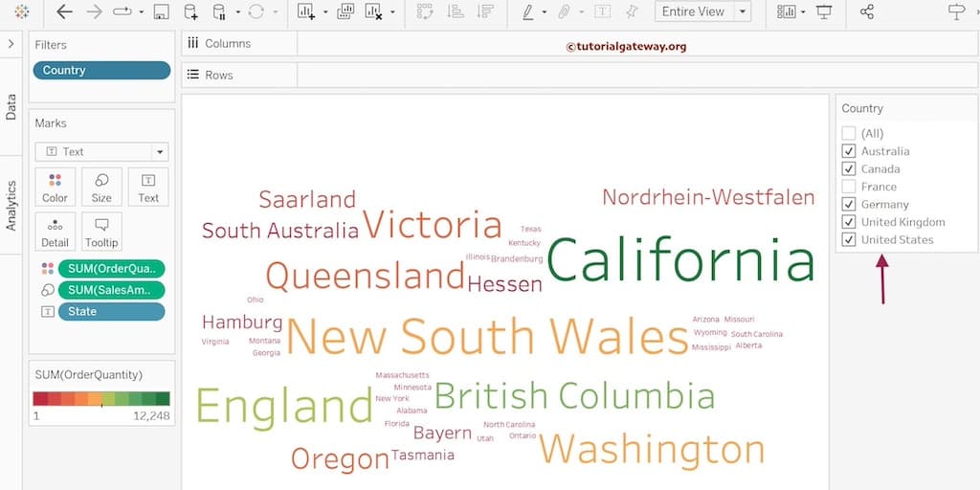Click the Show mark labels T icon
This screenshot has width=980, height=490.
[x=603, y=11]
